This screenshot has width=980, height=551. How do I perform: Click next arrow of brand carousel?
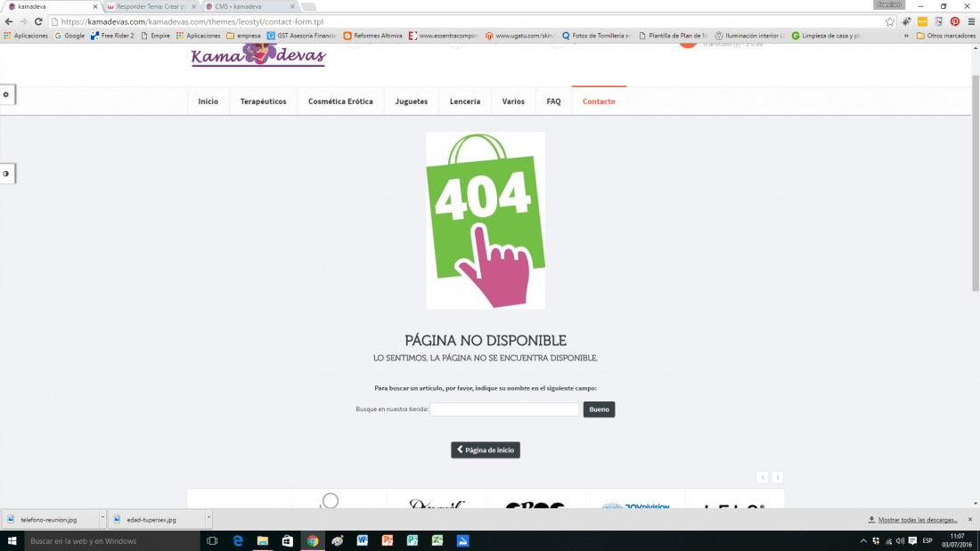coord(778,477)
